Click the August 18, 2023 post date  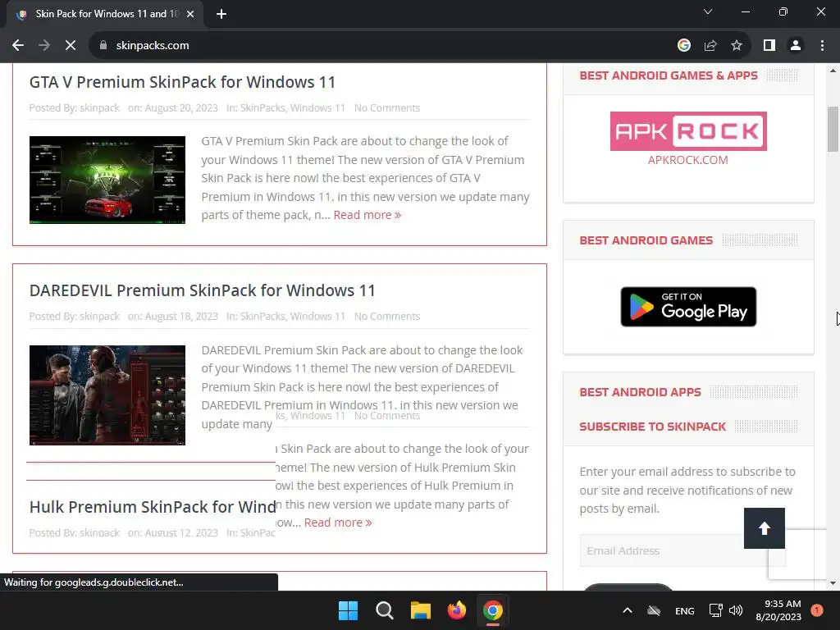click(181, 316)
